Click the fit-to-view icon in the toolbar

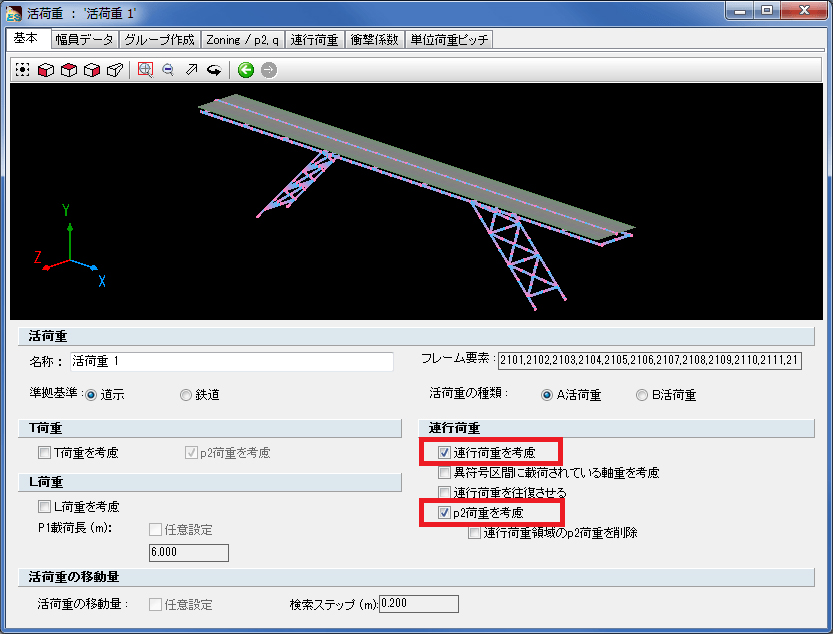point(22,70)
